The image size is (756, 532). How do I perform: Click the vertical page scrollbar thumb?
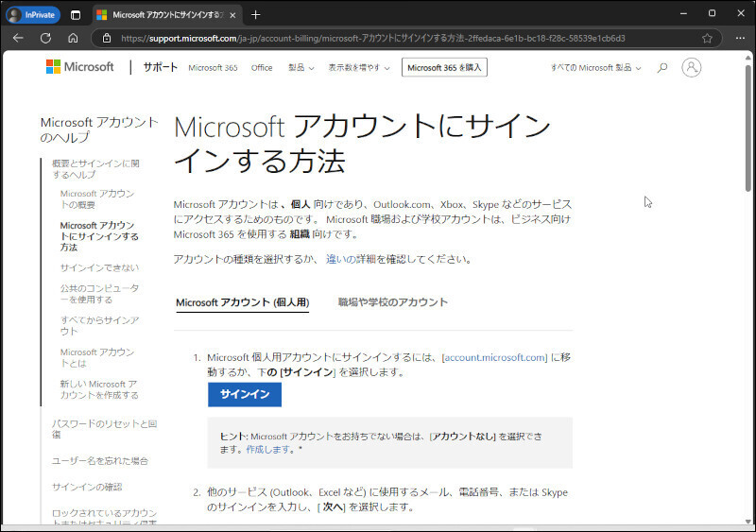(747, 128)
